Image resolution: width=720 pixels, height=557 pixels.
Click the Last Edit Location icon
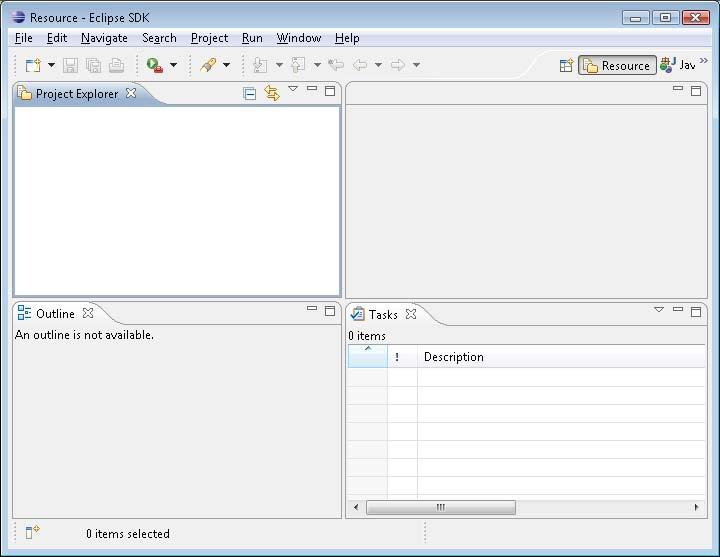[x=336, y=65]
